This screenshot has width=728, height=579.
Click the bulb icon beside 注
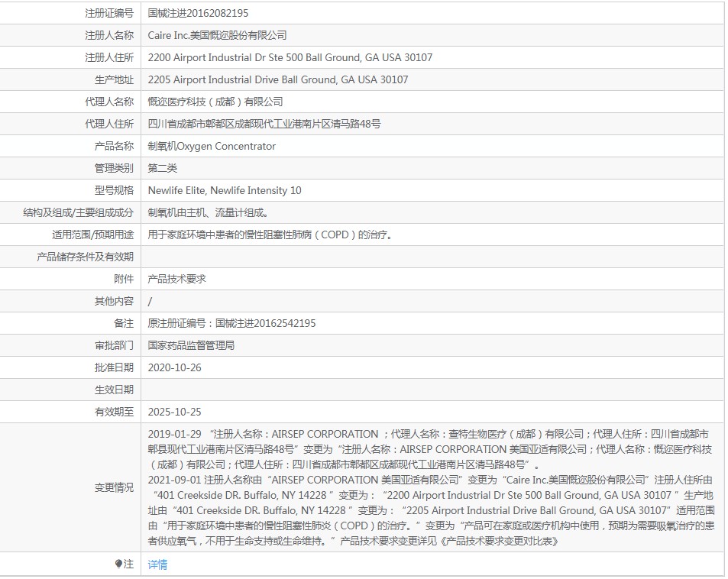(119, 564)
